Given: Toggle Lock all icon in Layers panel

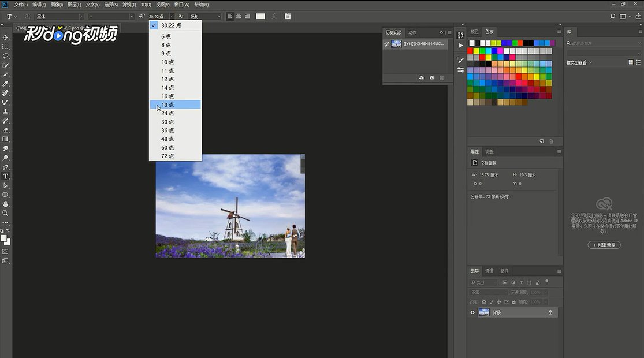Looking at the screenshot, I should pos(513,302).
